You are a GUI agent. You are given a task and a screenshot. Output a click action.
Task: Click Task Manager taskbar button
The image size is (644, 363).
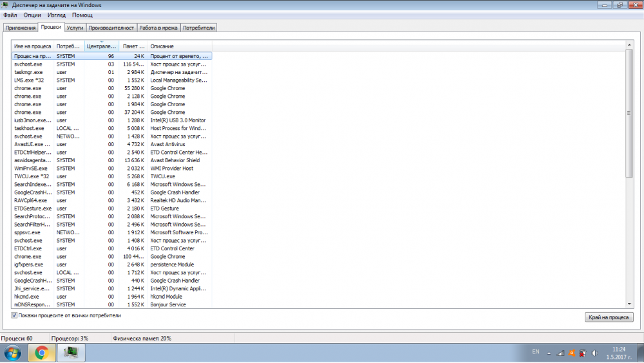pyautogui.click(x=71, y=353)
